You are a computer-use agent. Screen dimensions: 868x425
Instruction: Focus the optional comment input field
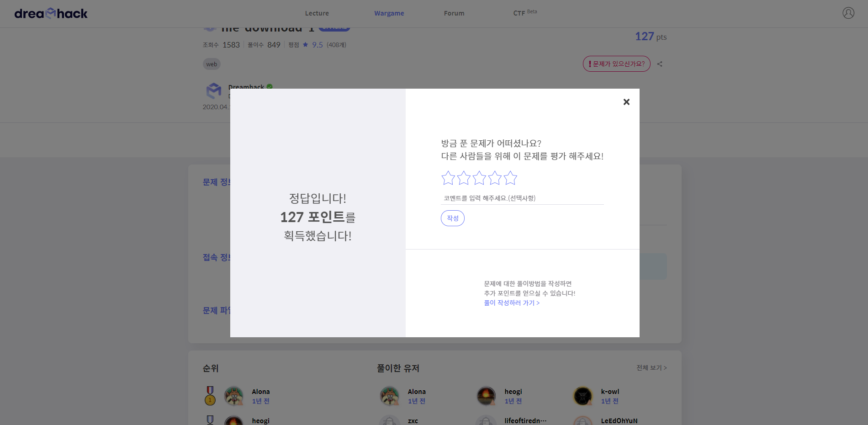click(523, 198)
